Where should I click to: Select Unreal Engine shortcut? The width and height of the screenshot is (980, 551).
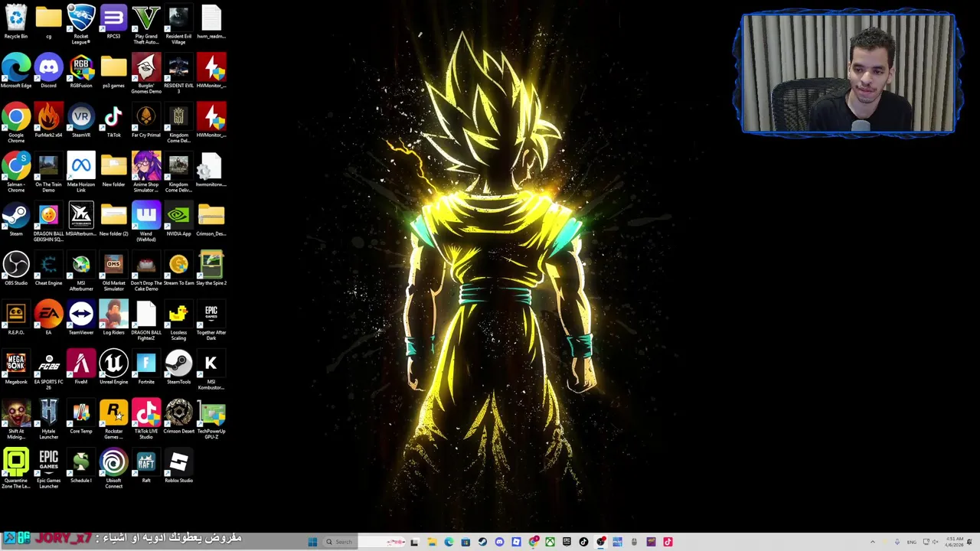coord(113,367)
